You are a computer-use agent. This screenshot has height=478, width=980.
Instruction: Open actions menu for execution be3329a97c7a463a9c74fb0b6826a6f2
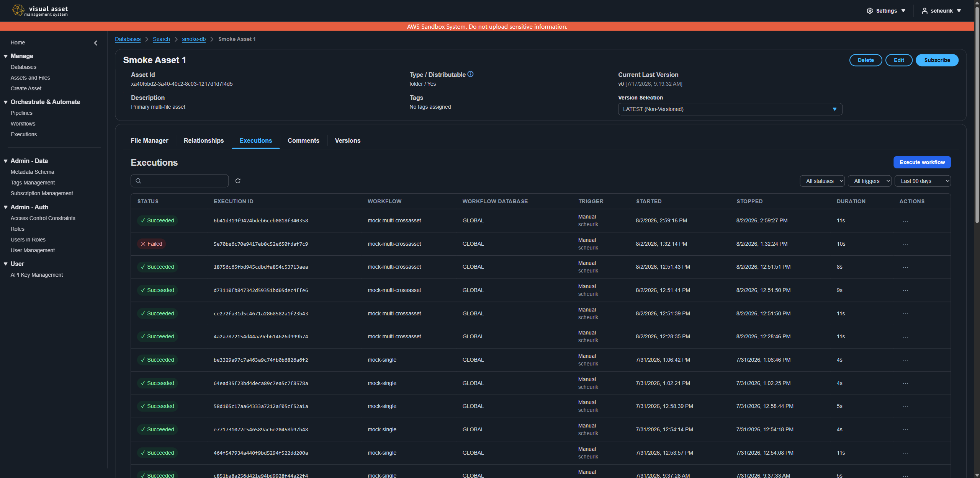[905, 360]
